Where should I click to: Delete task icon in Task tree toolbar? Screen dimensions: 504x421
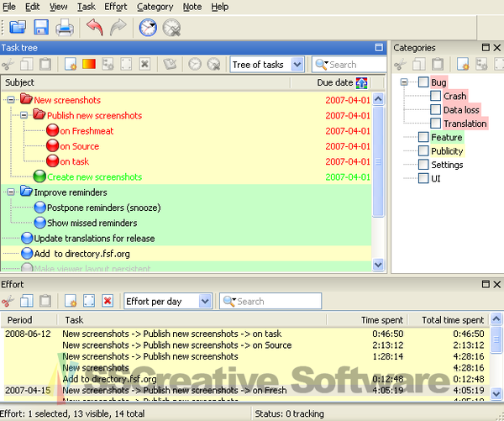point(144,65)
